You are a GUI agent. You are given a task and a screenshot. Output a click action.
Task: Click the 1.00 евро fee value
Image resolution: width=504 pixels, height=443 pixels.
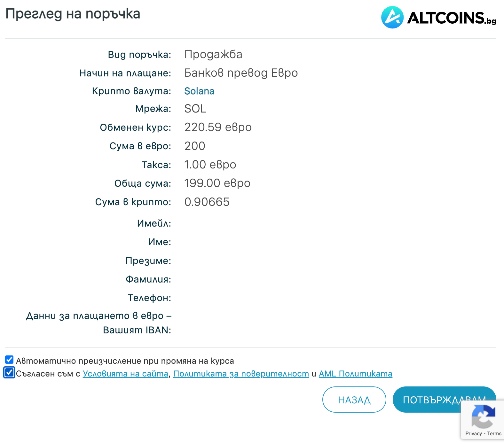(x=210, y=165)
